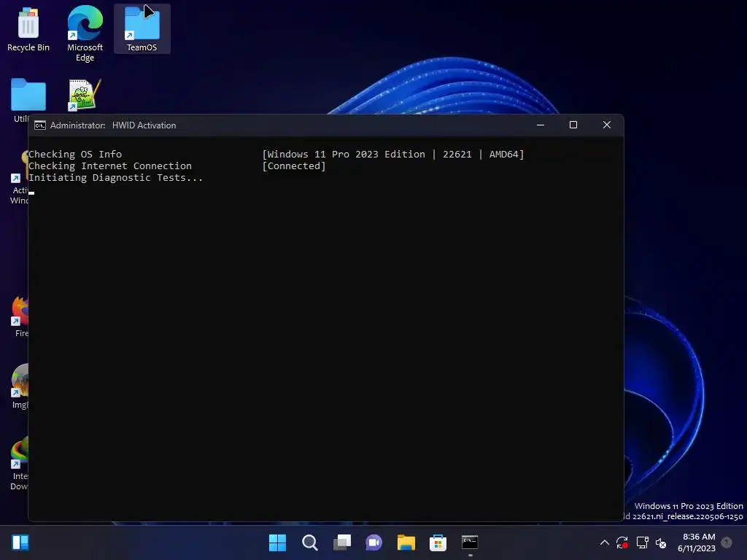Minimize the HWID Activation window

[541, 125]
